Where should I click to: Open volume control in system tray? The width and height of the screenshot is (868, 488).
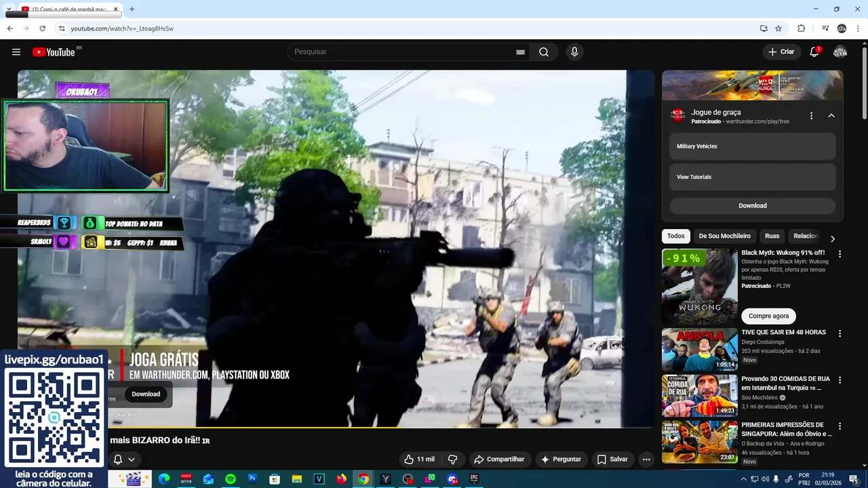pos(765,479)
